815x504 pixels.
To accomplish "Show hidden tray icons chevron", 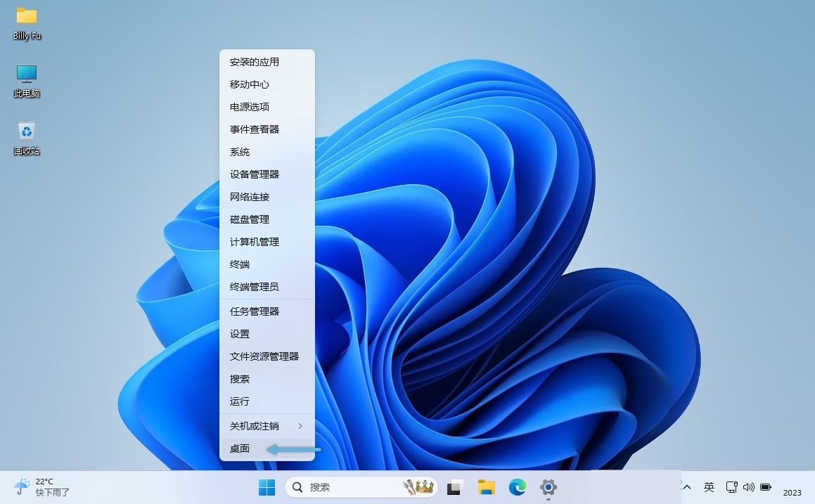I will [x=686, y=487].
